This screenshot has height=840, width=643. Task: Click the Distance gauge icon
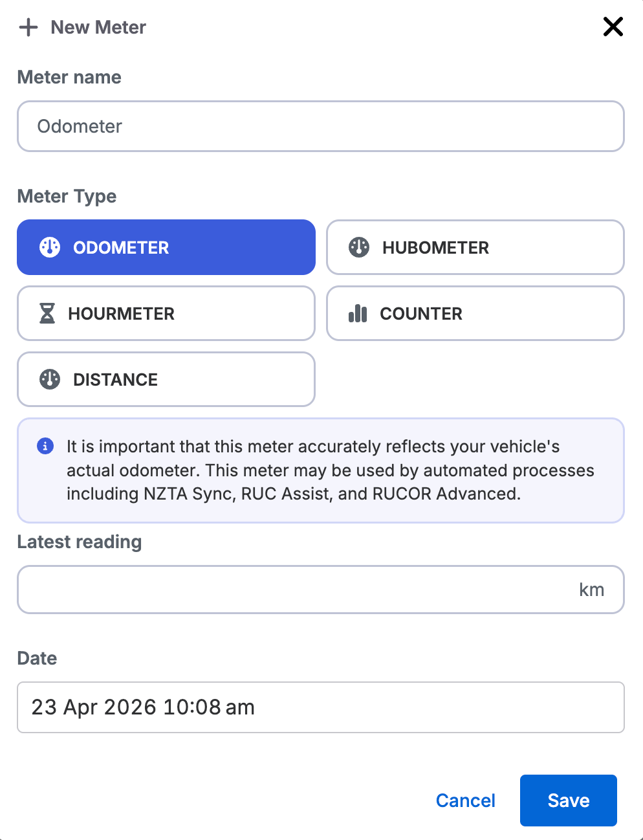50,379
